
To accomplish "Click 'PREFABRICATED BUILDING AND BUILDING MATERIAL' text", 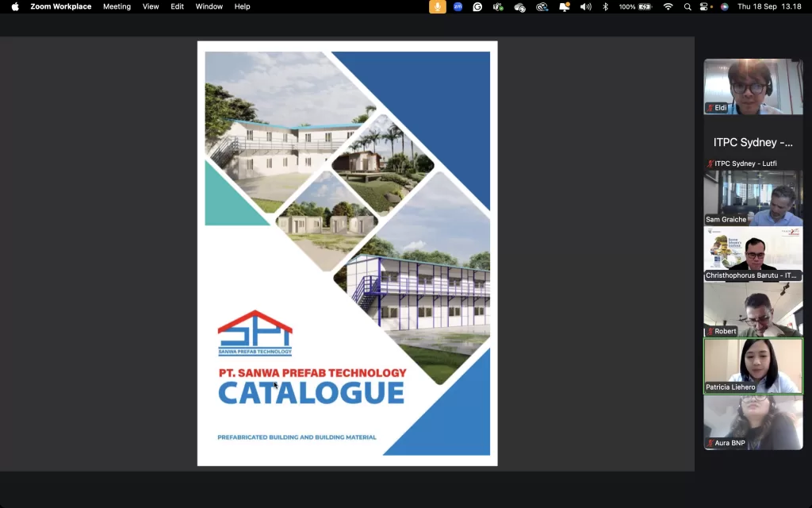I will [x=297, y=437].
